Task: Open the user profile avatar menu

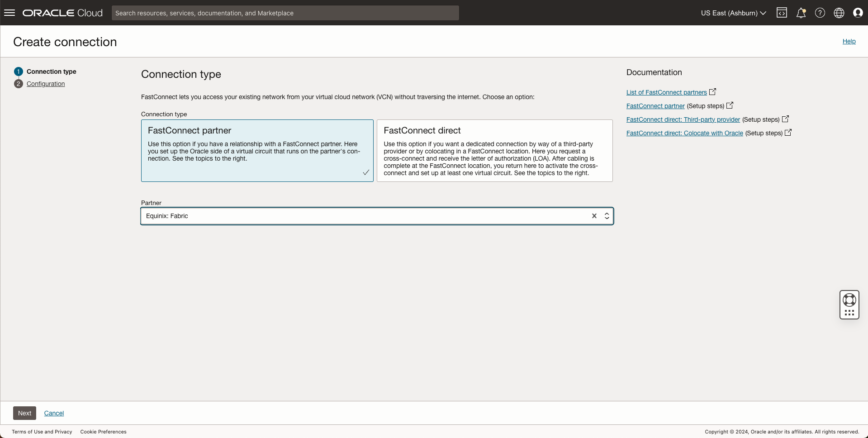Action: [858, 13]
